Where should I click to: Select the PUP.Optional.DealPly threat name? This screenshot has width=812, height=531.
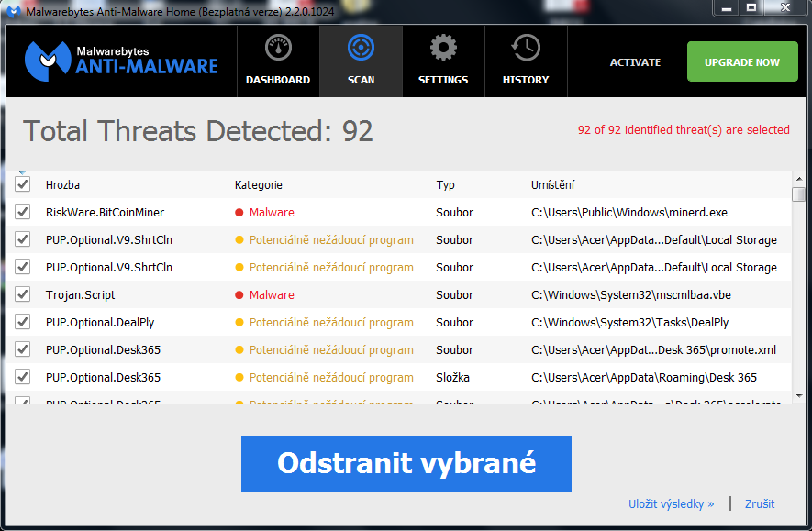tap(100, 323)
